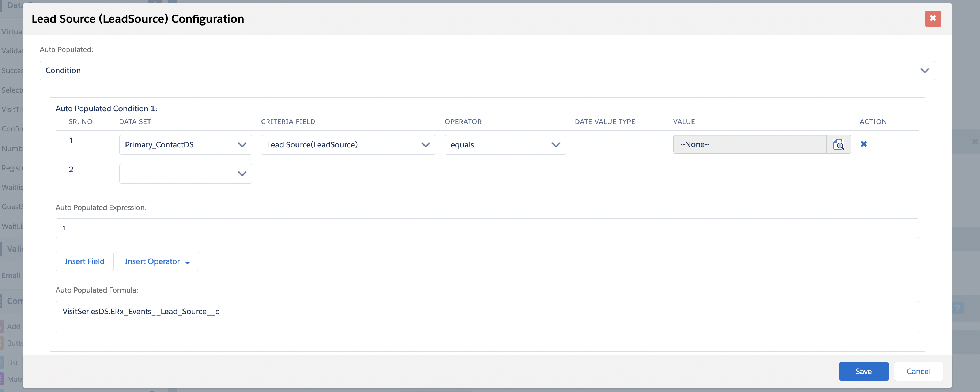
Task: Open the value lookup search icon
Action: point(838,144)
